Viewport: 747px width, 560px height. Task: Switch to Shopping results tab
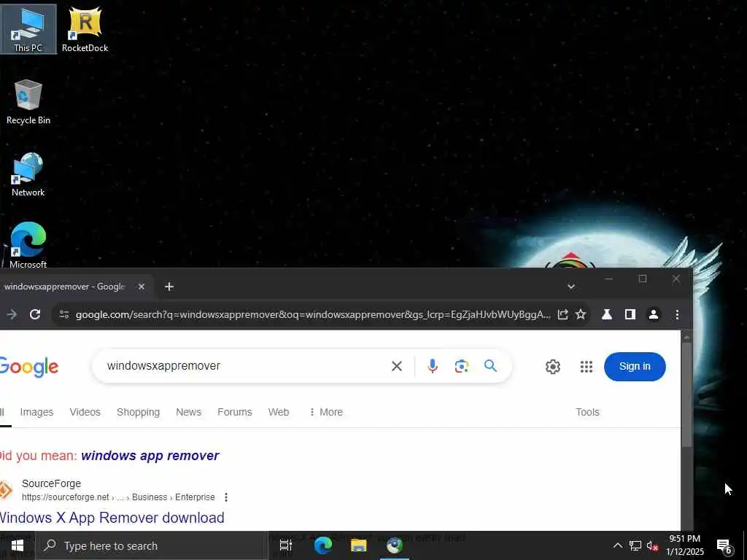point(138,412)
